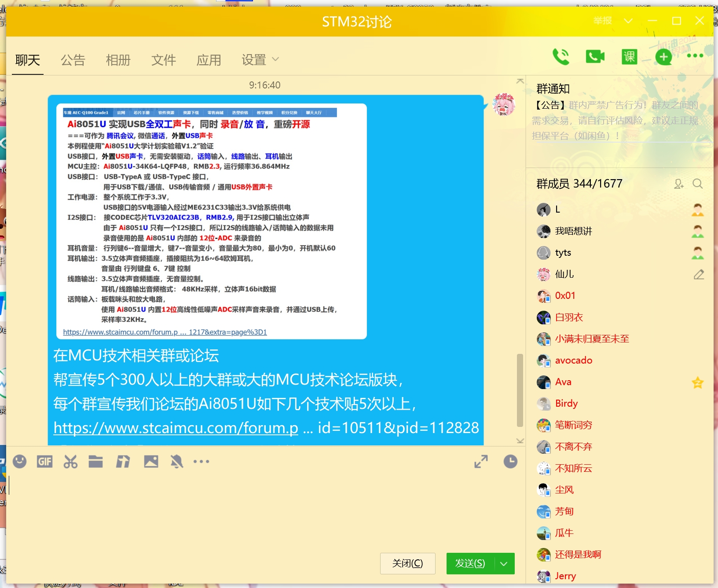
Task: Switch to the 聊天 tab
Action: click(28, 60)
